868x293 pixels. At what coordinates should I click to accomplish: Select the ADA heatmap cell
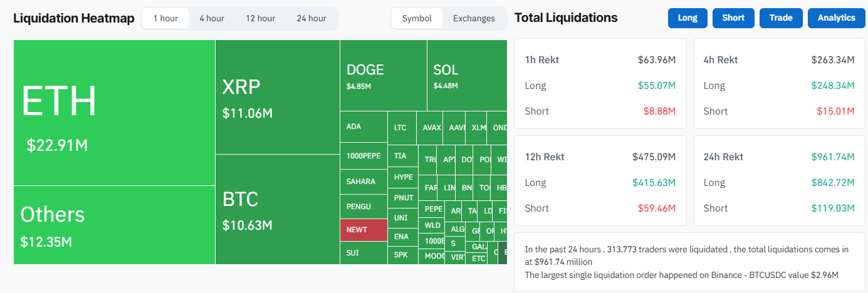(363, 127)
